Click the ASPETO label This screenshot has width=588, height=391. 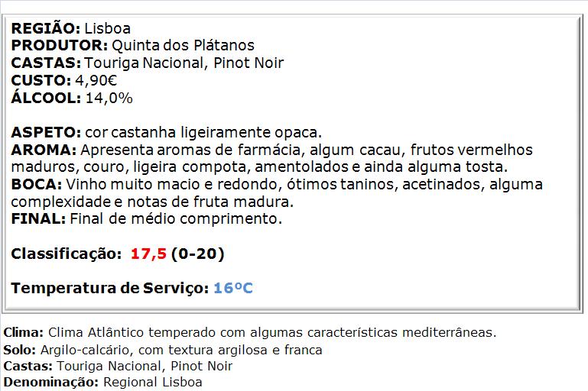(46, 132)
